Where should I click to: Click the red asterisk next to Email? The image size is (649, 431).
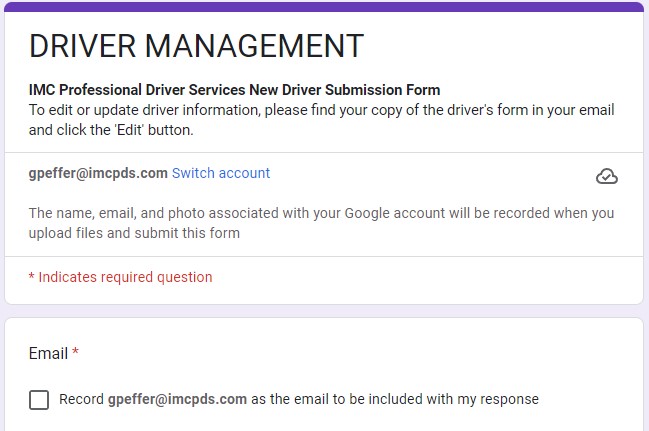75,354
